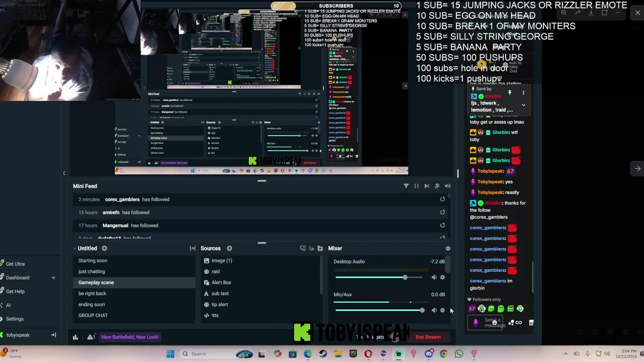Replay amirefn follow alert
This screenshot has height=362, width=644.
(442, 213)
